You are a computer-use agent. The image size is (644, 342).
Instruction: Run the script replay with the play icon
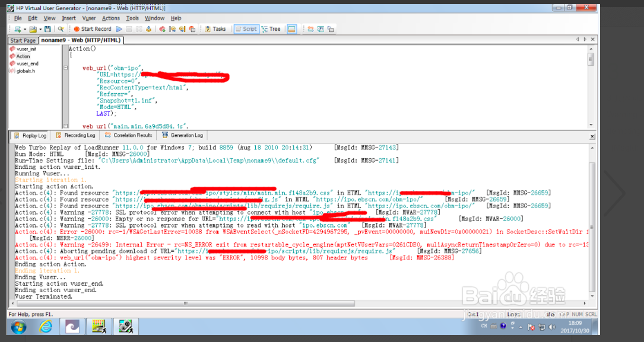[x=119, y=28]
